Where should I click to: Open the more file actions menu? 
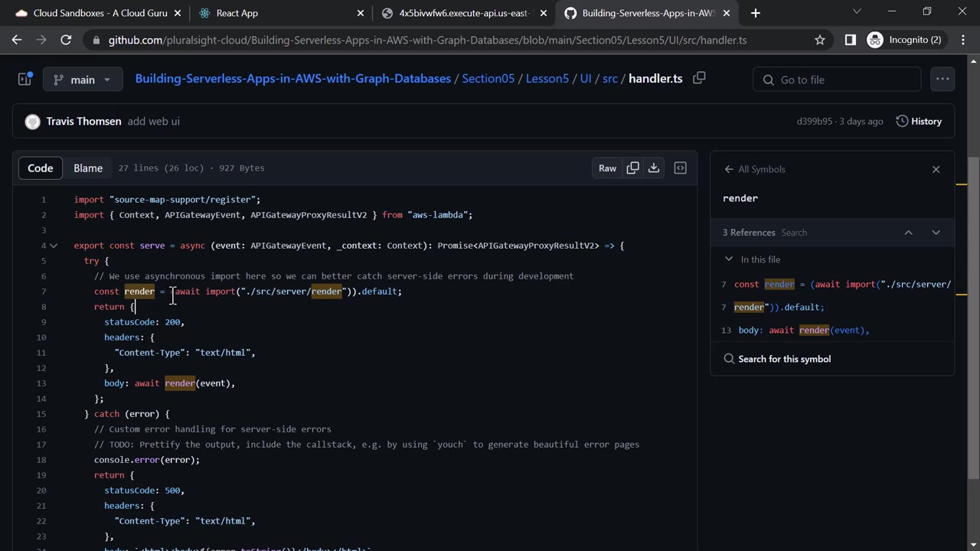tap(942, 79)
